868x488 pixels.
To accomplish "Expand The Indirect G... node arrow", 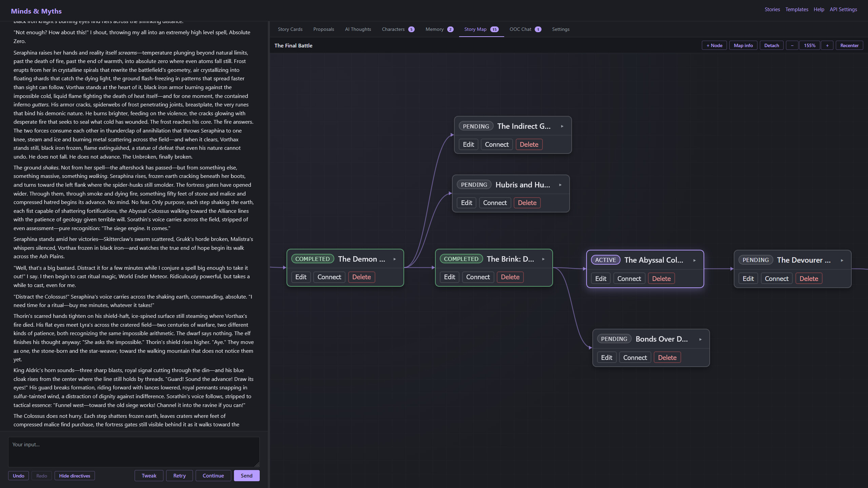I will [562, 126].
